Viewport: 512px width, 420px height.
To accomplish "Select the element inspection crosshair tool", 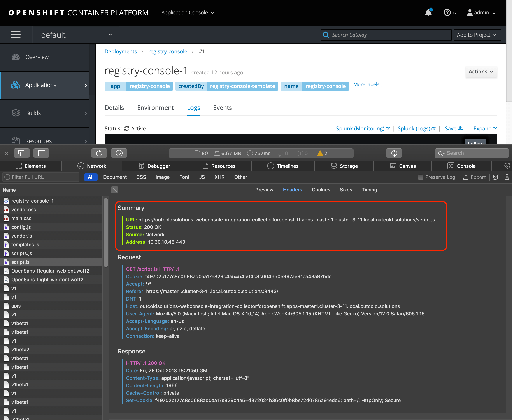I will point(394,153).
